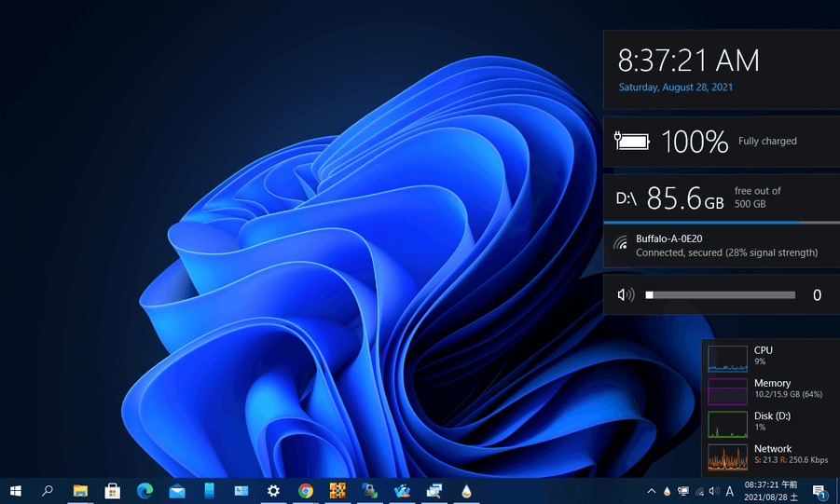Click the free out of 500 GB text
This screenshot has width=840, height=504.
(758, 198)
